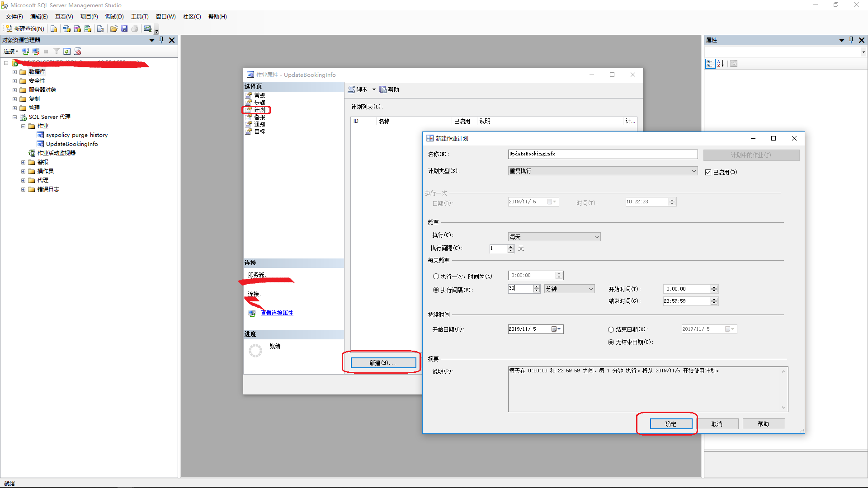
Task: Click the Analysis Services XMLA Query icon
Action: pos(88,28)
